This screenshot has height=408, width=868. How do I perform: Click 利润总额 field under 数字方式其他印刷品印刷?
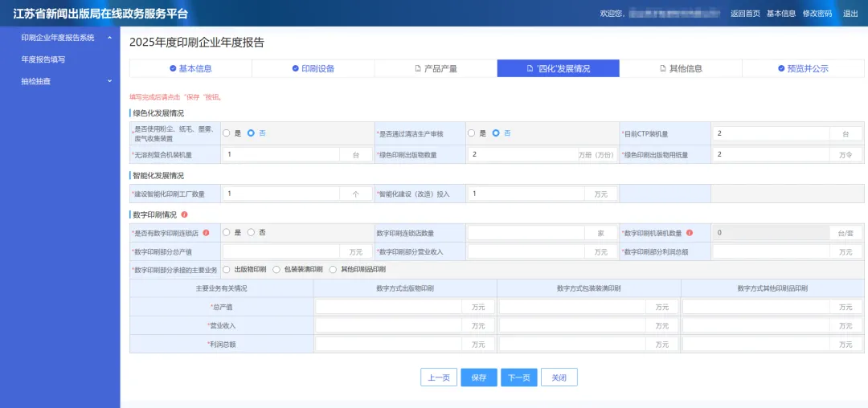tap(756, 344)
